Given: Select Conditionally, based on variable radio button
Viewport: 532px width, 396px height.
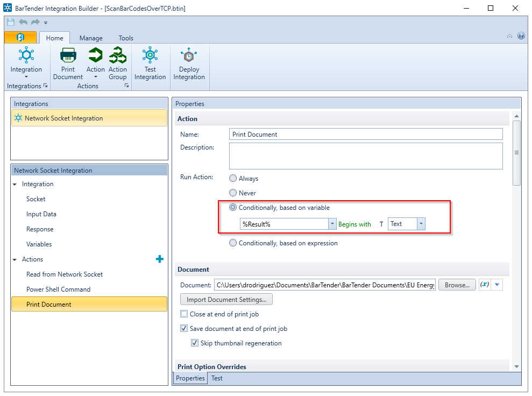Looking at the screenshot, I should click(x=233, y=207).
